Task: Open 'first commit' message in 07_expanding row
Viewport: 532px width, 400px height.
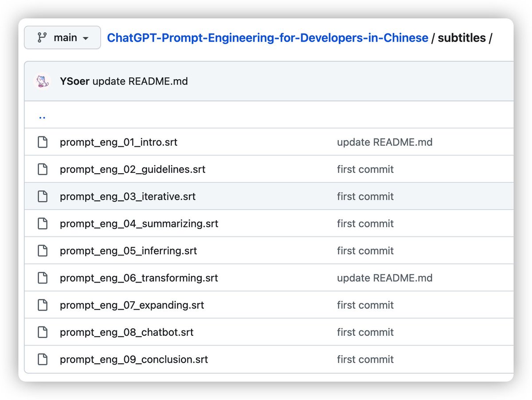Action: coord(365,305)
